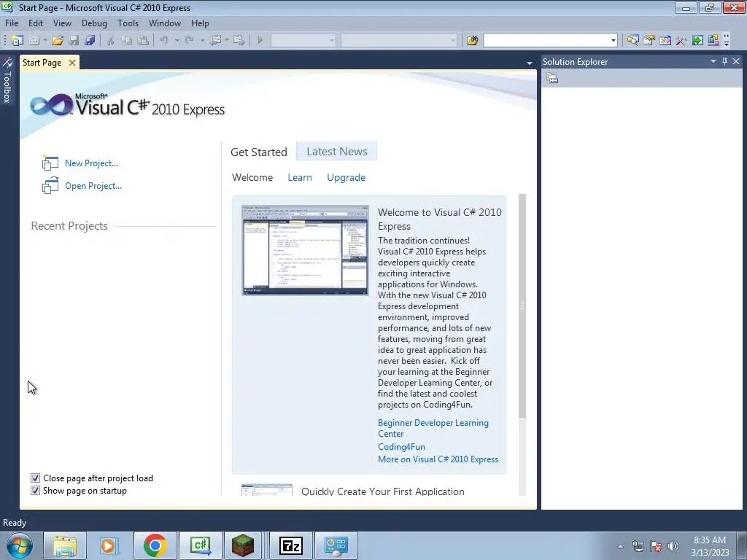The width and height of the screenshot is (747, 560).
Task: Click the Redo arrow icon
Action: click(x=190, y=41)
